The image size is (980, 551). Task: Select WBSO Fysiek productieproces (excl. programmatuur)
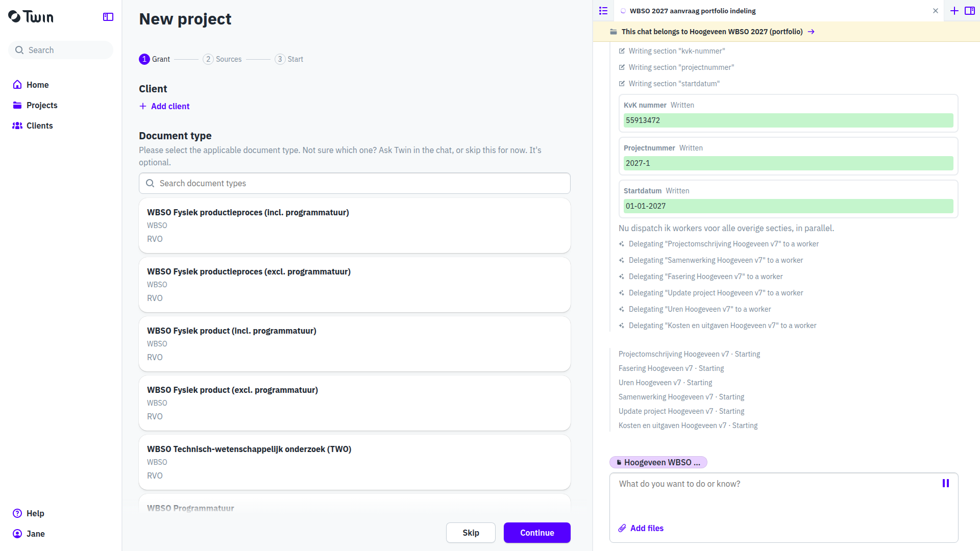[x=355, y=285]
